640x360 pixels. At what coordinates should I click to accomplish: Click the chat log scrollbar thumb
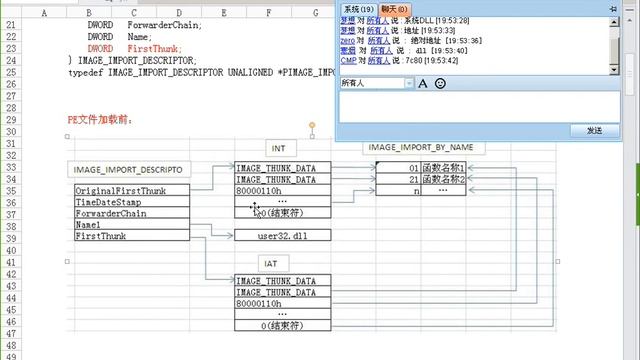tap(614, 51)
